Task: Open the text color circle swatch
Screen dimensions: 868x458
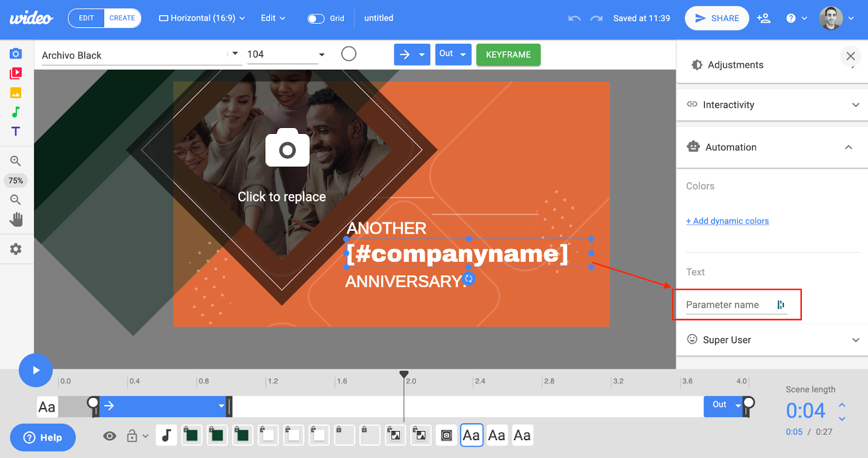Action: coord(349,54)
